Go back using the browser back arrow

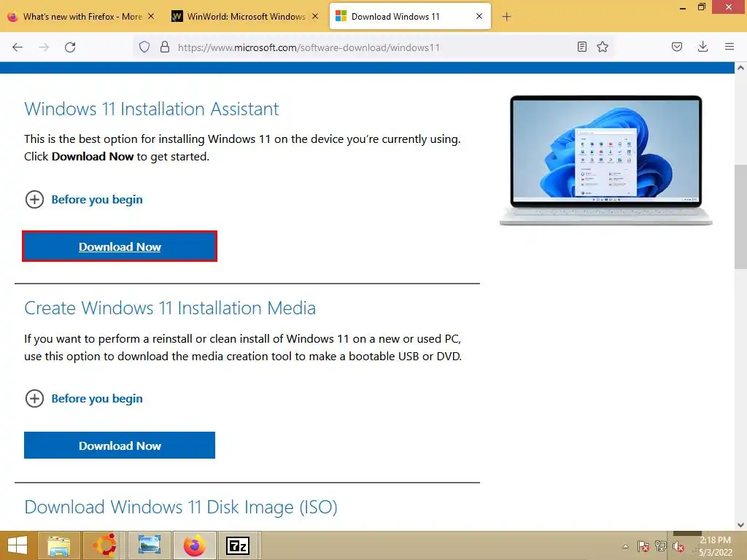(x=18, y=47)
